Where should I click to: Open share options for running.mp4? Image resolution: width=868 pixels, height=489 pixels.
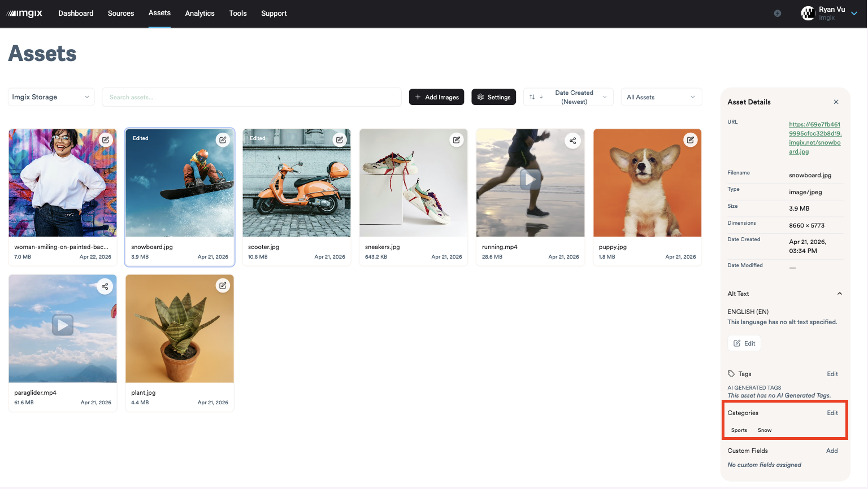(x=572, y=141)
